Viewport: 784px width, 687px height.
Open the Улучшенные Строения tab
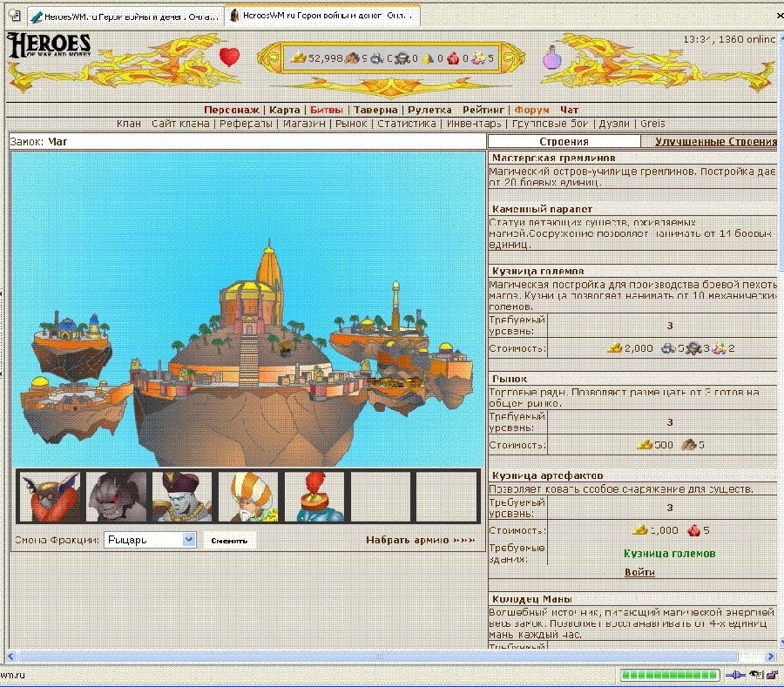click(715, 141)
